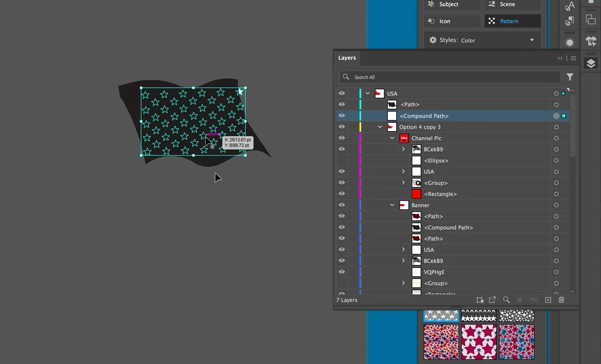601x364 pixels.
Task: Hide the Banner layer
Action: pyautogui.click(x=341, y=205)
